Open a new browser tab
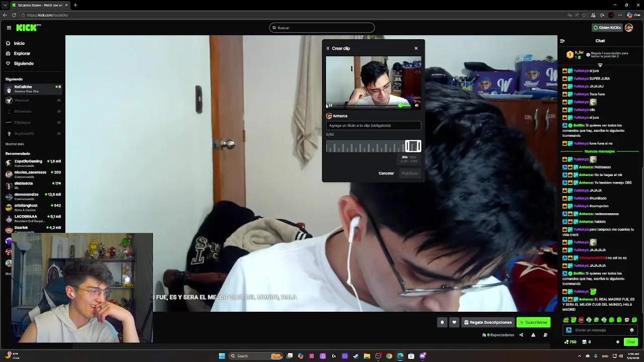Image resolution: width=644 pixels, height=362 pixels. (75, 5)
